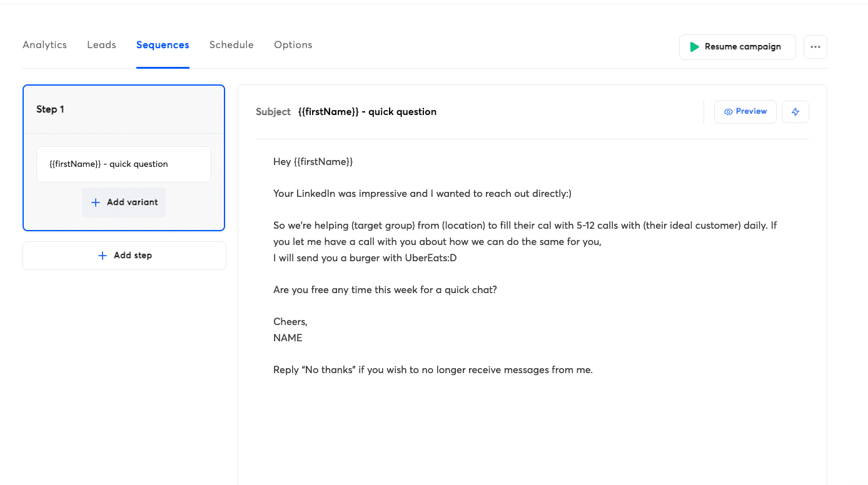Screen dimensions: 868x485
Task: Click the 'Subject' label
Action: pyautogui.click(x=273, y=112)
